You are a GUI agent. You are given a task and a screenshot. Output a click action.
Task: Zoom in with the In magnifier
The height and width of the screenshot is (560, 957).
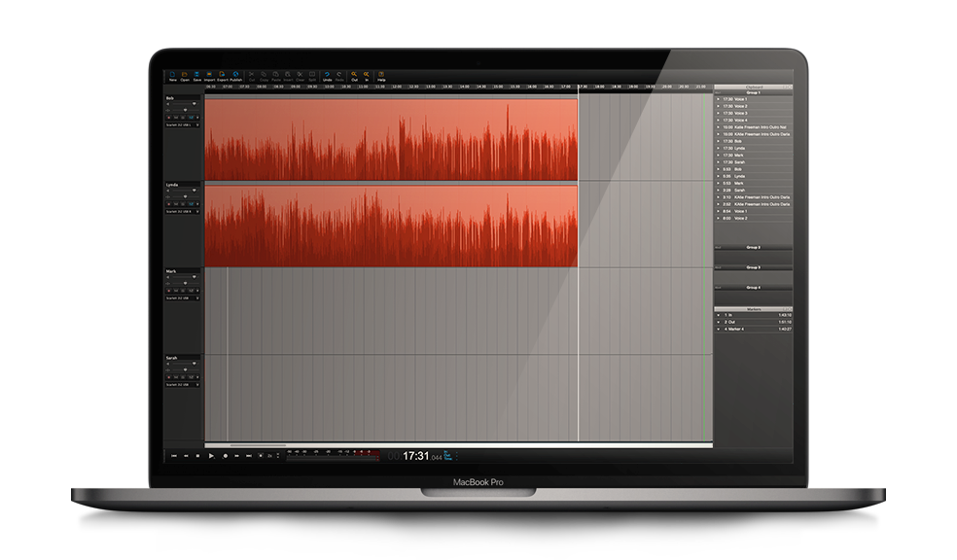click(x=367, y=74)
